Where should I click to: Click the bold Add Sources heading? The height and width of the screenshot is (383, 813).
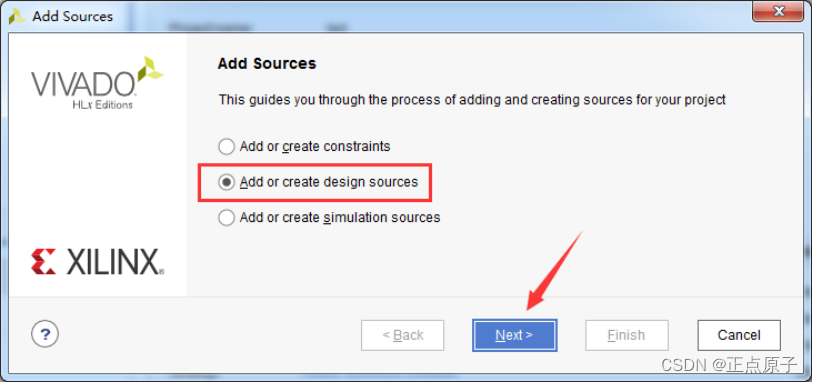pos(267,64)
